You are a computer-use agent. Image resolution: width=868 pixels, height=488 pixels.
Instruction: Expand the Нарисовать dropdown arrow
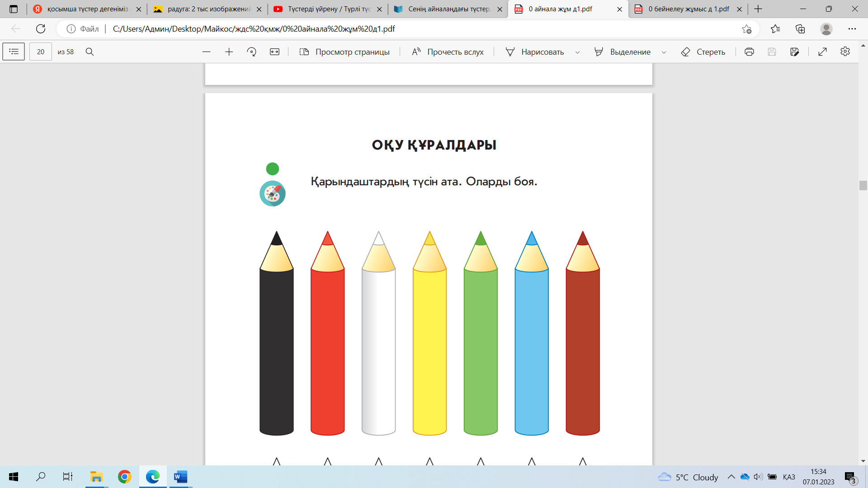(577, 52)
